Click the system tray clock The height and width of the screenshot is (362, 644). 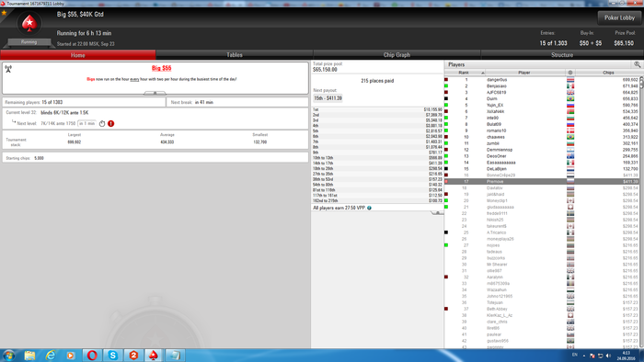[627, 356]
